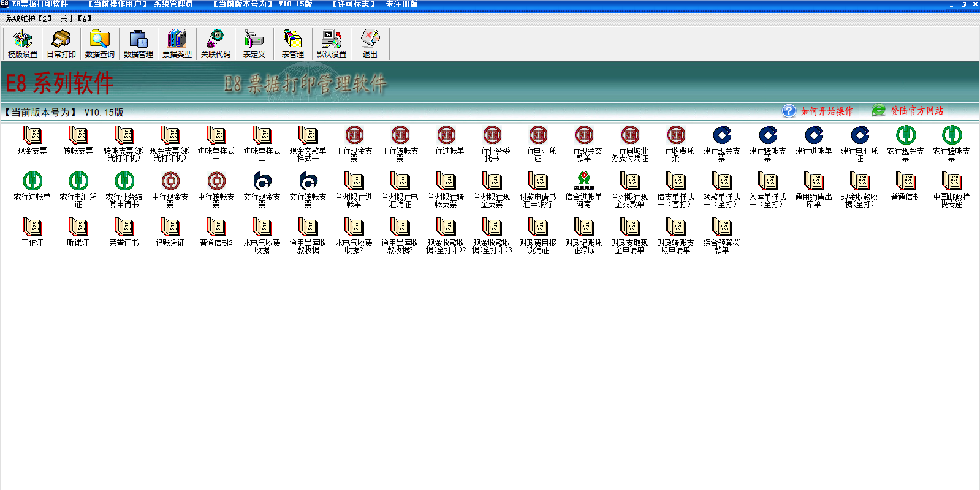Open the 现金交款单样式一 template
Screen dimensions: 980x490
click(x=308, y=143)
